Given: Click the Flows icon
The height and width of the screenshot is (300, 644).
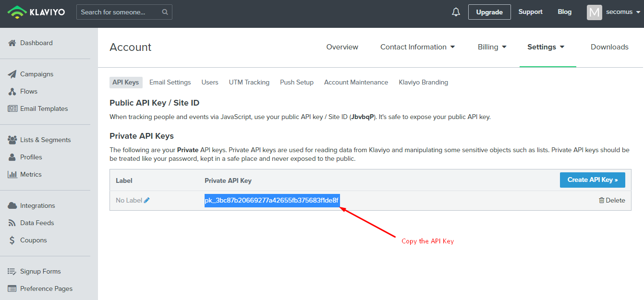Looking at the screenshot, I should click(x=12, y=91).
